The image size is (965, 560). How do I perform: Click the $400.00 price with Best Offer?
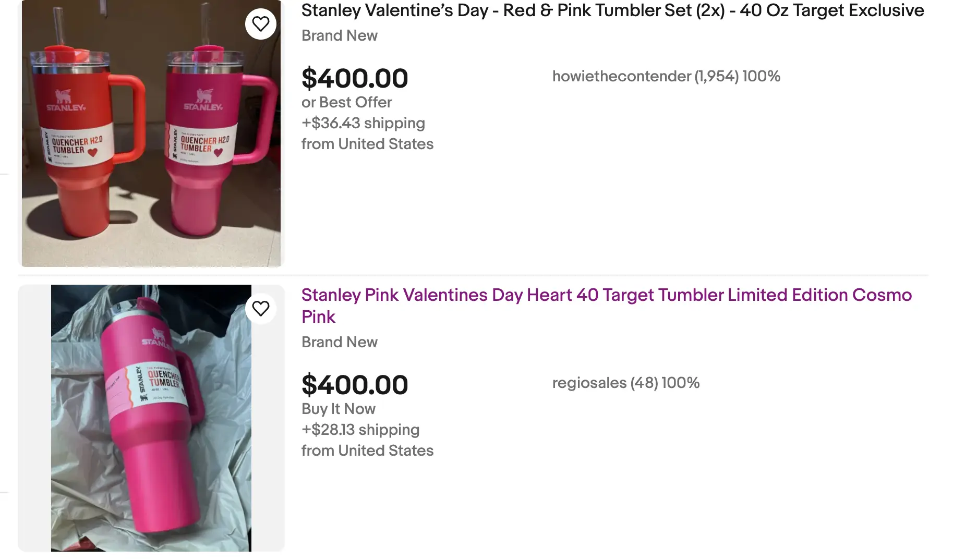(x=355, y=79)
